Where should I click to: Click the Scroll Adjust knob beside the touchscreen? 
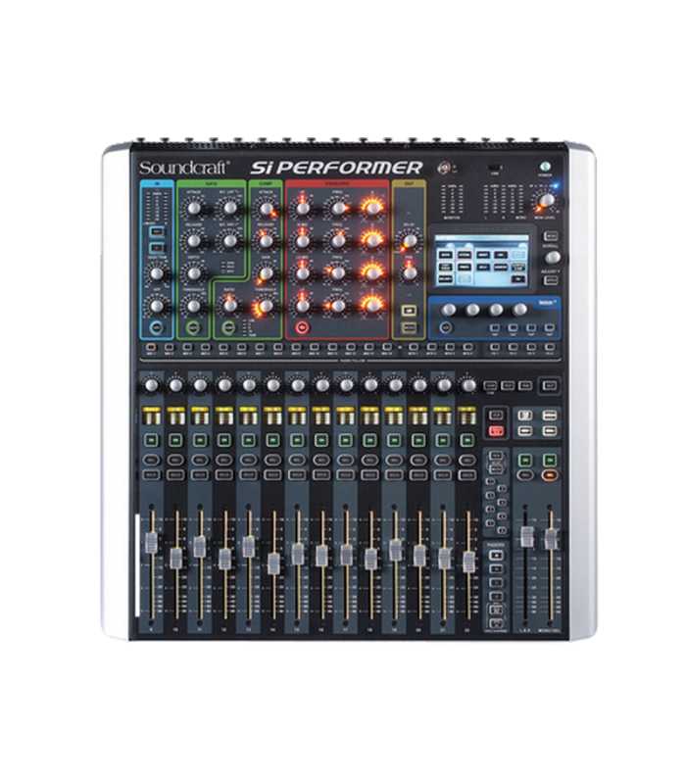pyautogui.click(x=552, y=258)
